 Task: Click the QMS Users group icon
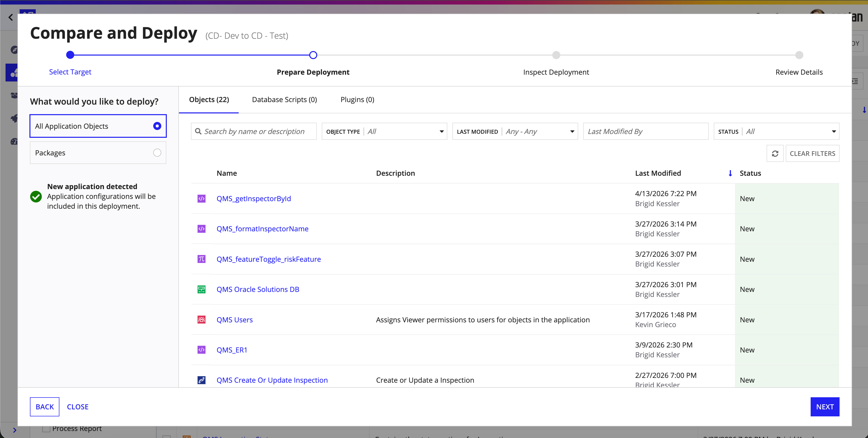201,320
